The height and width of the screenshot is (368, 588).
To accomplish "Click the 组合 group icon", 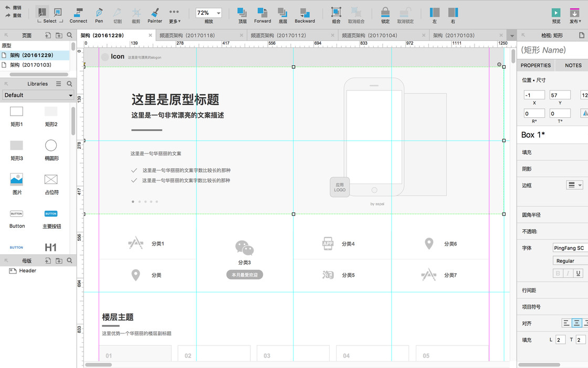I will (x=336, y=13).
